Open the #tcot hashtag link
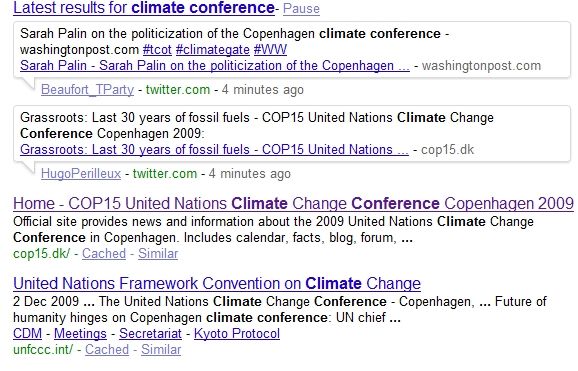578x371 pixels. [x=157, y=49]
